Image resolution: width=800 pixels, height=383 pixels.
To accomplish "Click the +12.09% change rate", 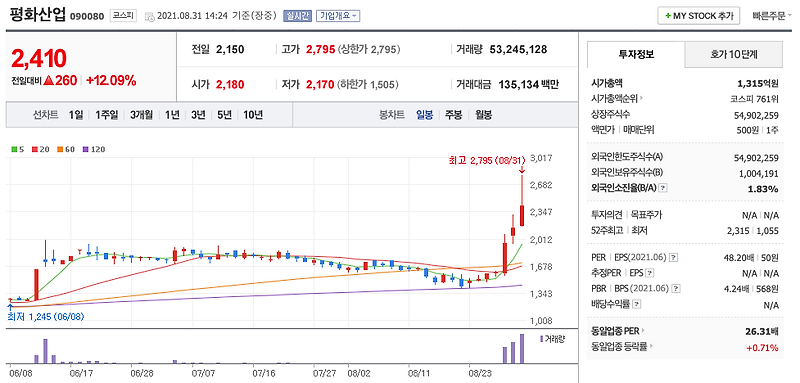I will coord(111,80).
